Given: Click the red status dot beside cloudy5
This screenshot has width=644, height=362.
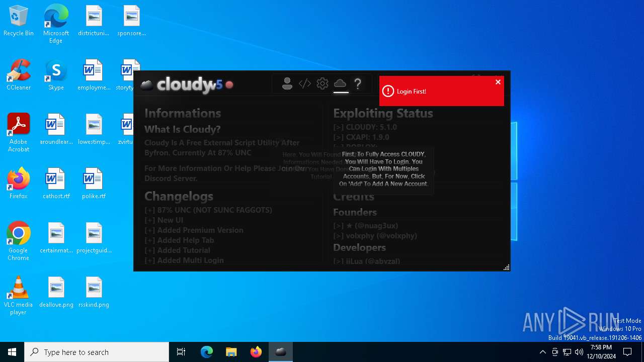Looking at the screenshot, I should click(229, 85).
